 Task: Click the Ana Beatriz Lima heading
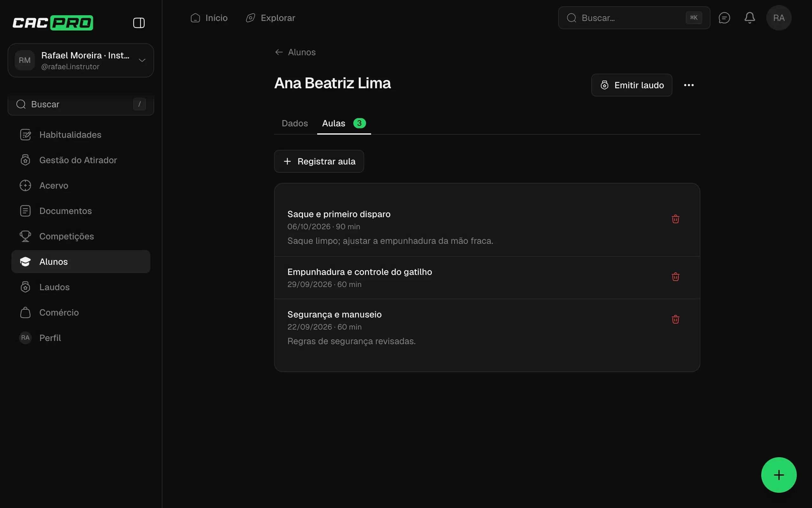click(x=332, y=83)
